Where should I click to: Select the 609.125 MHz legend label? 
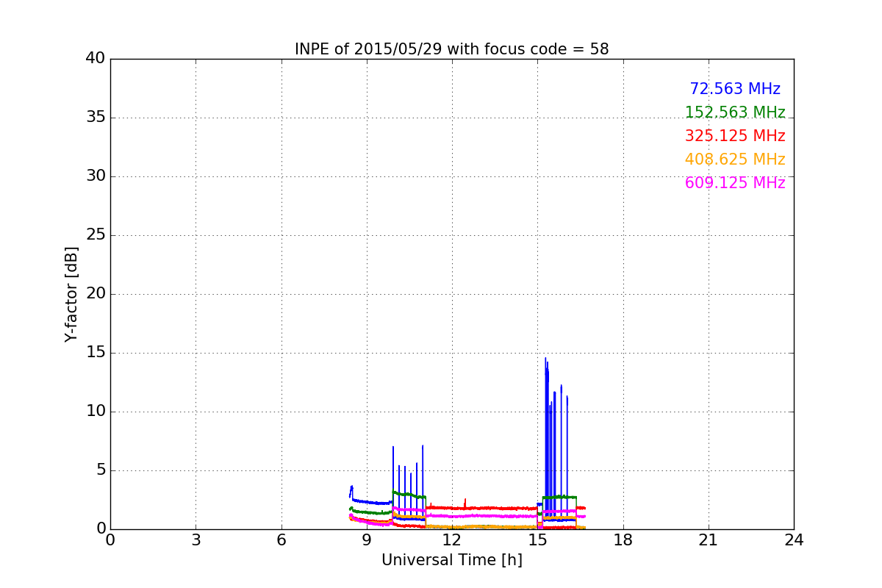click(x=735, y=183)
